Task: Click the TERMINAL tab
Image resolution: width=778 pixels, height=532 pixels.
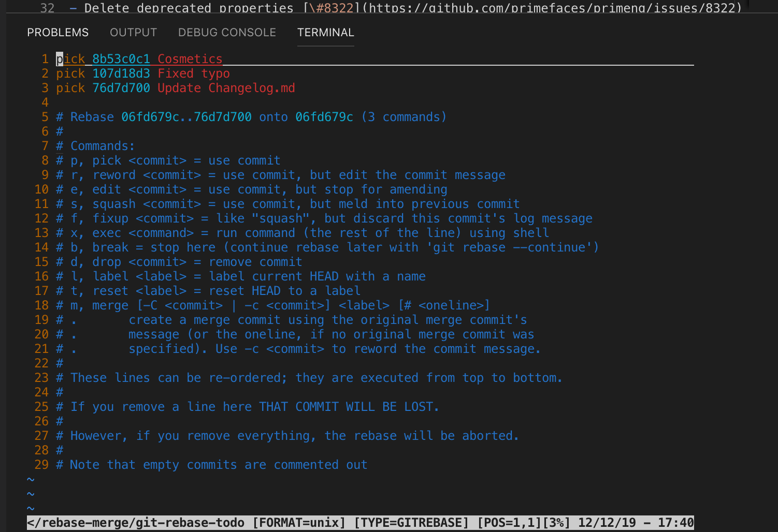Action: [325, 33]
